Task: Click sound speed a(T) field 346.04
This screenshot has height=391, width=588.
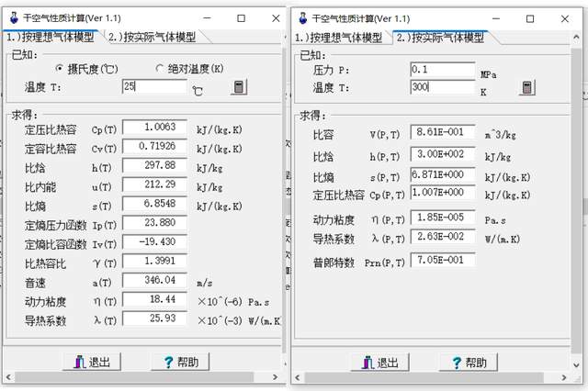Action: (x=154, y=280)
